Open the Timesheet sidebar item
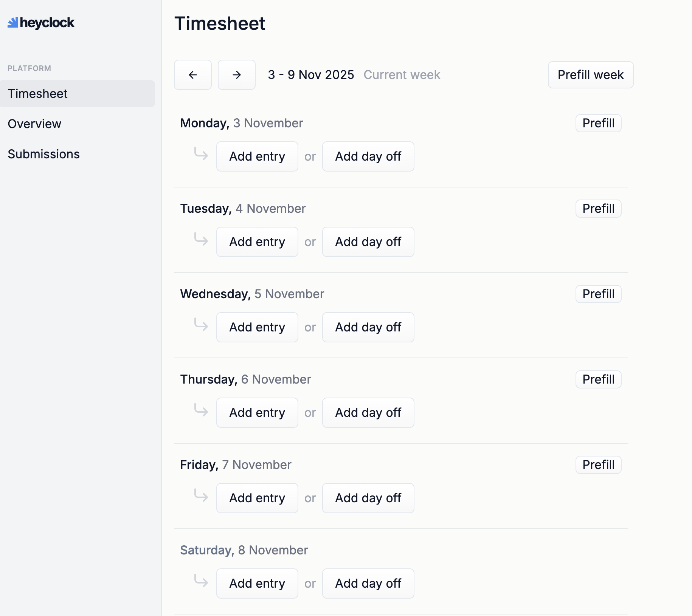Screen dimensions: 692x616 [38, 94]
